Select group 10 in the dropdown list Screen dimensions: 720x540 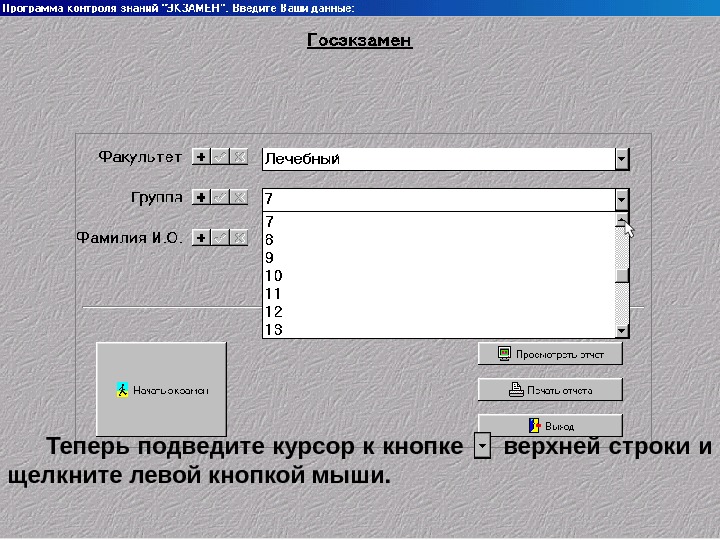(x=439, y=276)
